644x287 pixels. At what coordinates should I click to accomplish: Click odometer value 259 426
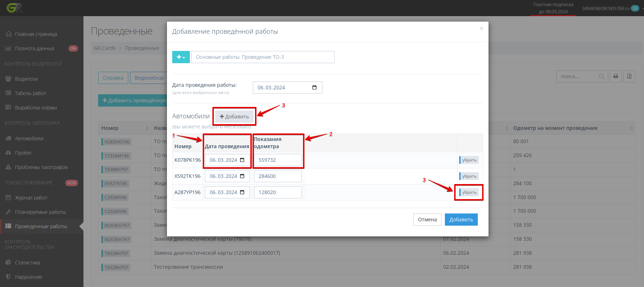coord(522,155)
